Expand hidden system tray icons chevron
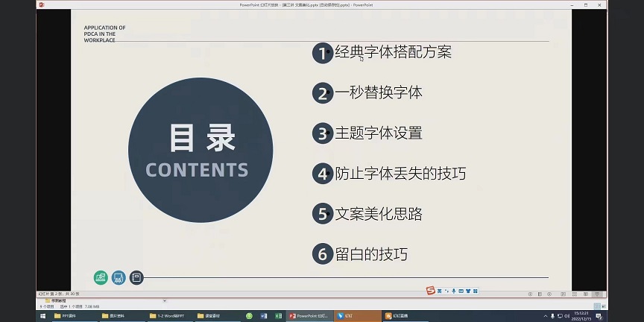The image size is (644, 322). (x=546, y=315)
